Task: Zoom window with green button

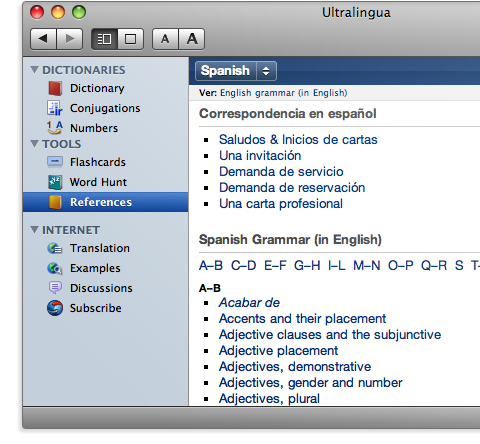Action: click(x=79, y=12)
